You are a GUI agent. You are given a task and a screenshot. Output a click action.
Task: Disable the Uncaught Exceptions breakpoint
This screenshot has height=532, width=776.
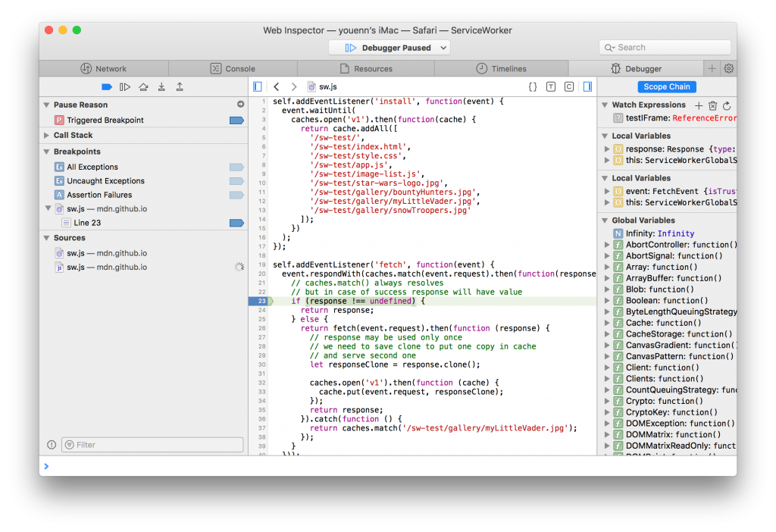click(236, 180)
